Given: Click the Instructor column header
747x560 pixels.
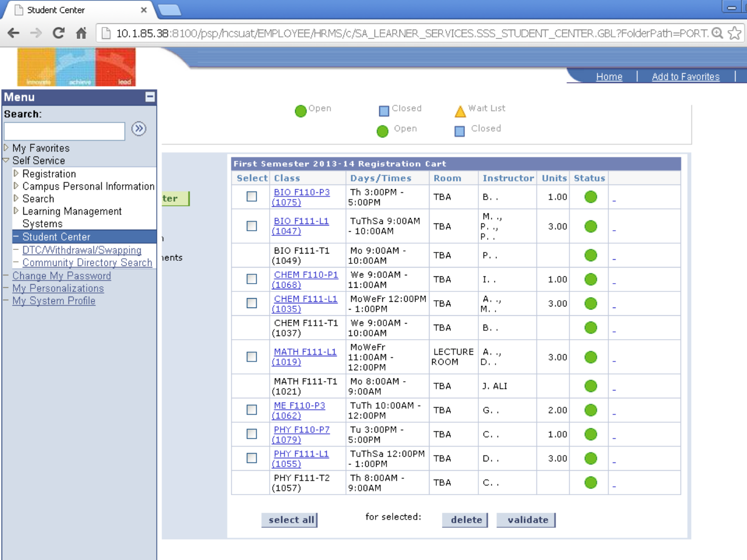Looking at the screenshot, I should click(508, 178).
